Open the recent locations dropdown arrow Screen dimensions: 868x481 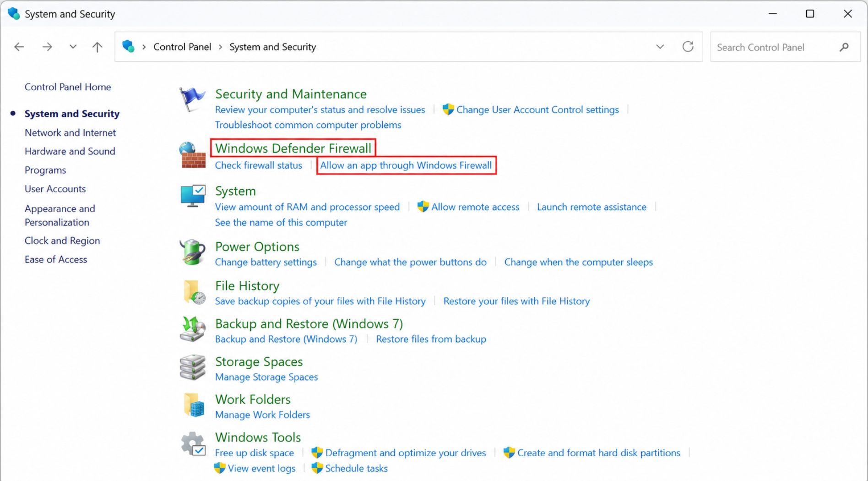[73, 47]
